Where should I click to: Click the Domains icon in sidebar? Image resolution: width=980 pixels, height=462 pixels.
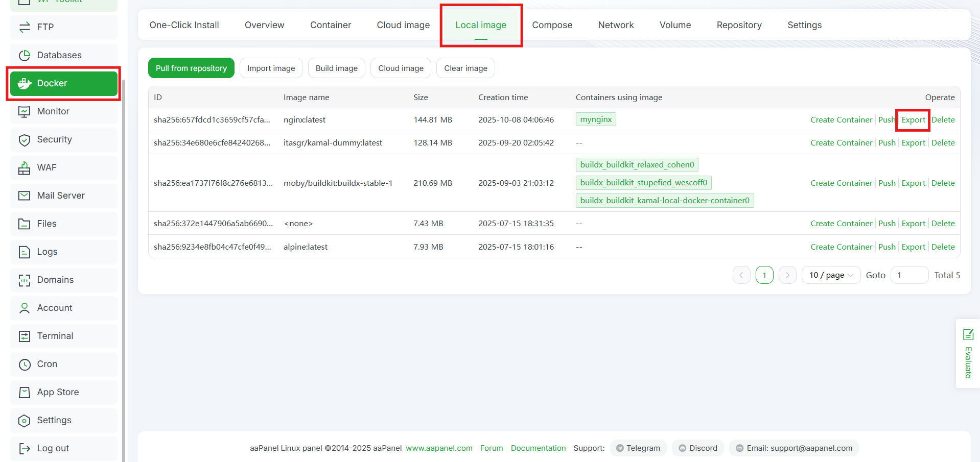25,280
